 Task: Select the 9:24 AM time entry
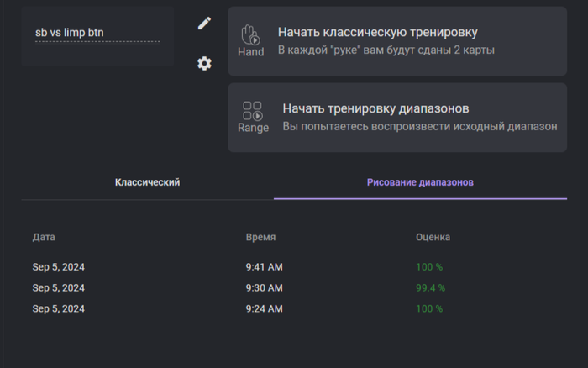[x=264, y=308]
